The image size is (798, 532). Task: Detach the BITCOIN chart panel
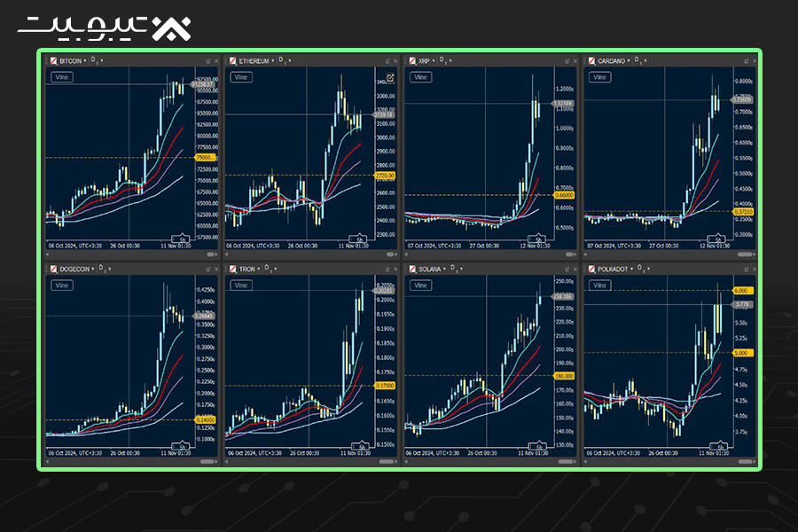pyautogui.click(x=208, y=61)
